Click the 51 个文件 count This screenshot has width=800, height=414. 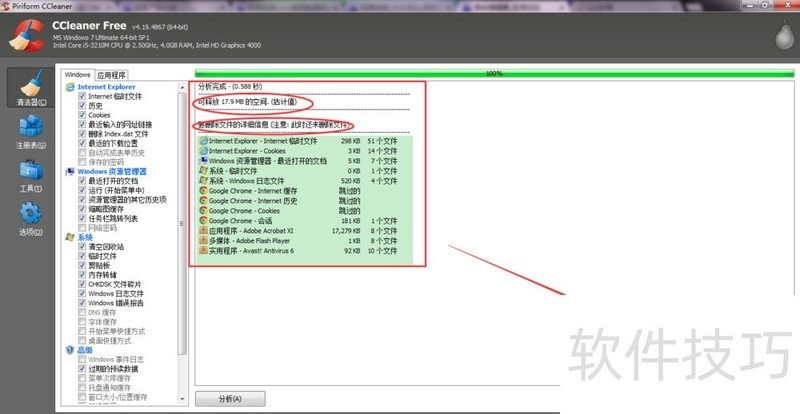[x=382, y=141]
